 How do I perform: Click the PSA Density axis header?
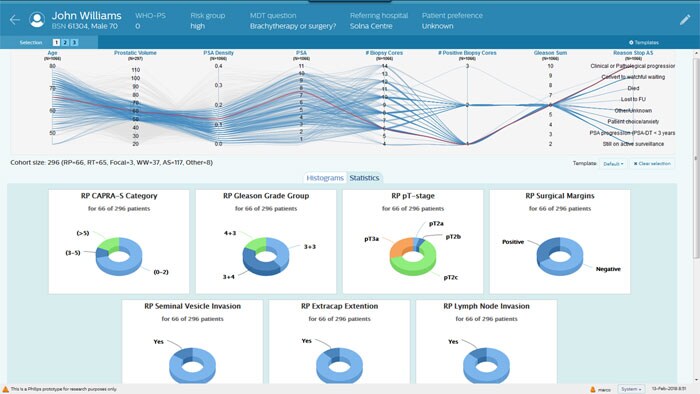pyautogui.click(x=218, y=53)
